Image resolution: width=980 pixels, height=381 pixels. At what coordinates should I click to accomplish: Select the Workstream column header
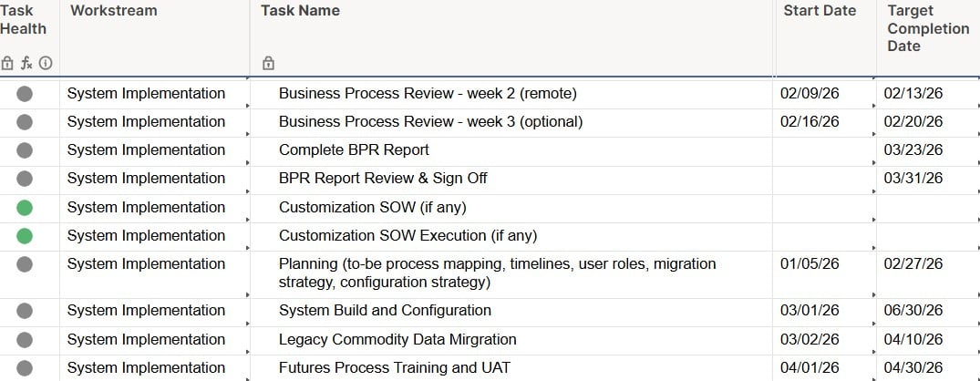(114, 11)
